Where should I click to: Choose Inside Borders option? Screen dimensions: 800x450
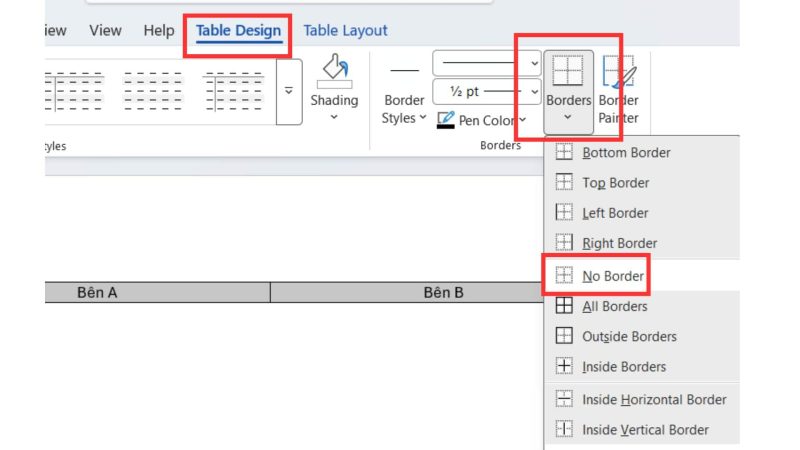(x=642, y=366)
